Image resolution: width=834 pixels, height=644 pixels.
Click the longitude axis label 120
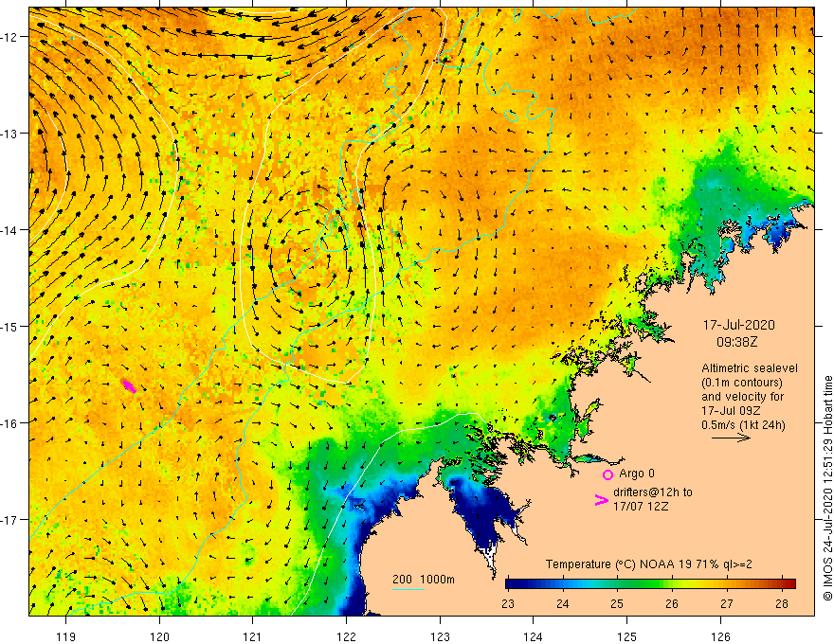(x=159, y=636)
